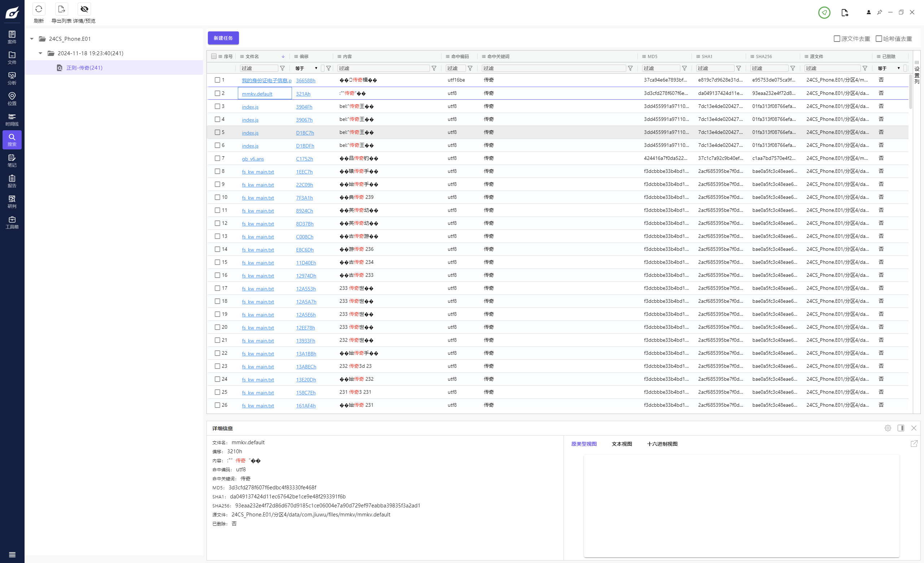Viewport: 924px width, 563px height.
Task: Open SHA256 column header menu
Action: [752, 57]
